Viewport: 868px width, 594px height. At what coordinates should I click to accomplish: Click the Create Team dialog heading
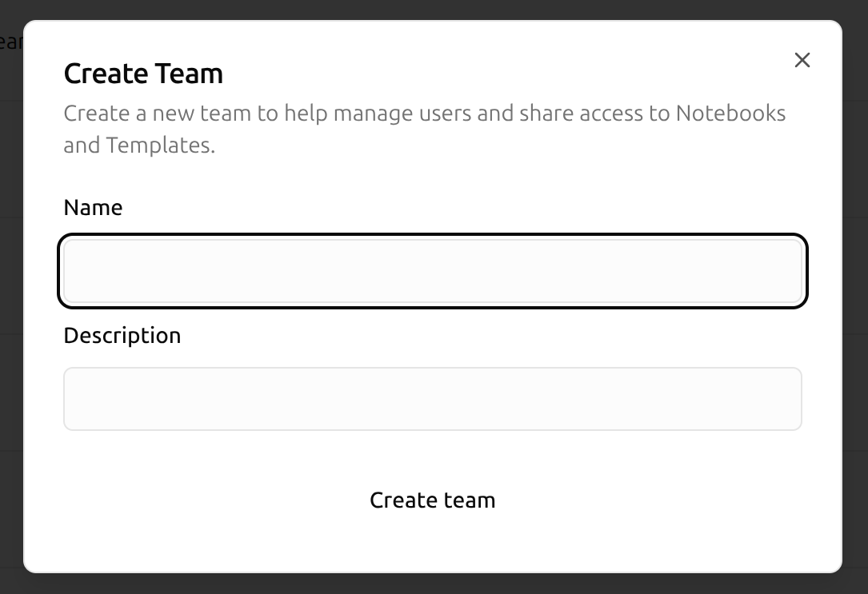pos(143,74)
